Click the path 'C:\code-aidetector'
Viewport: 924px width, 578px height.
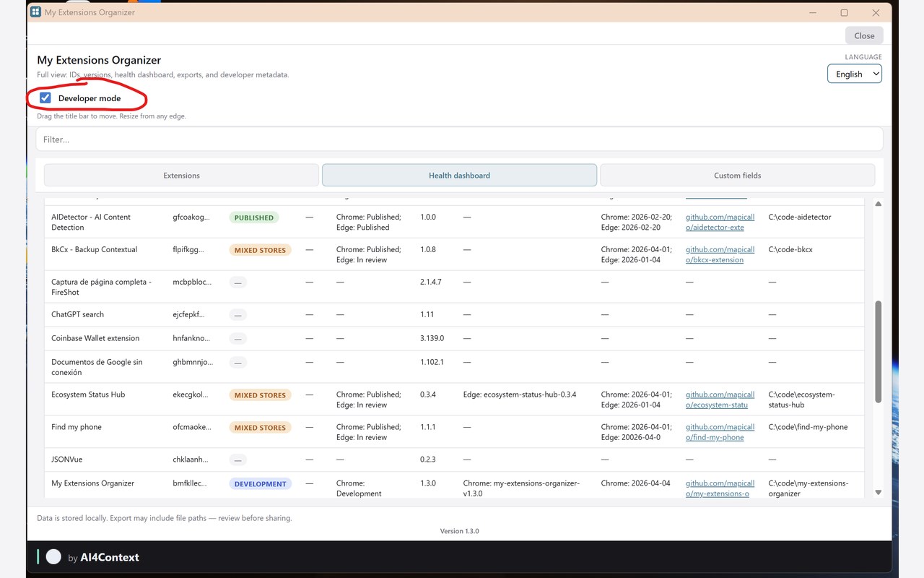click(801, 217)
